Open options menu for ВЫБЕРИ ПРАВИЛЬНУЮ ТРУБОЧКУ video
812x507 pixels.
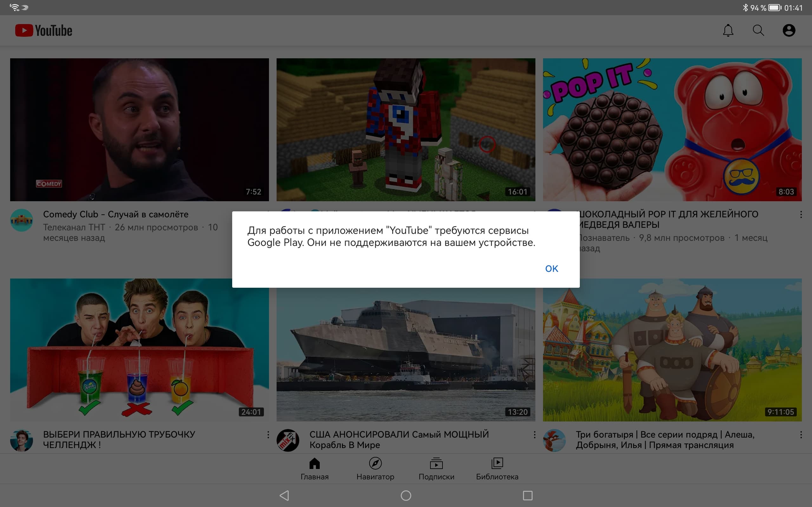click(268, 435)
